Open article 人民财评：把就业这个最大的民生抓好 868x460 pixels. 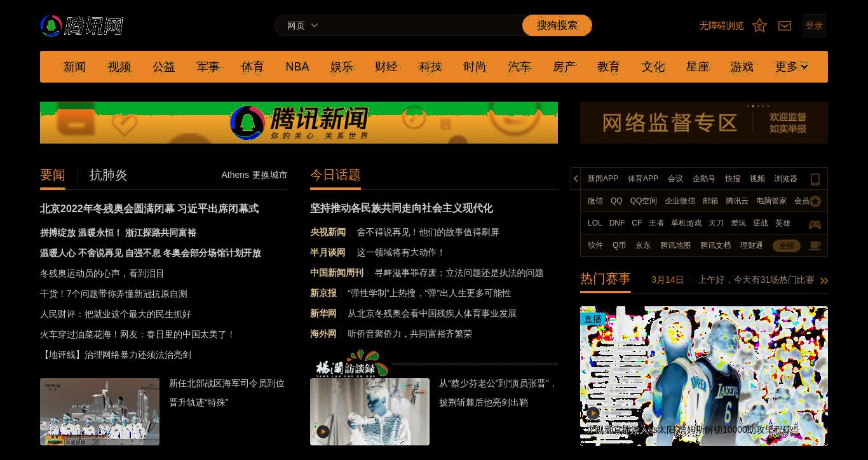click(x=116, y=314)
